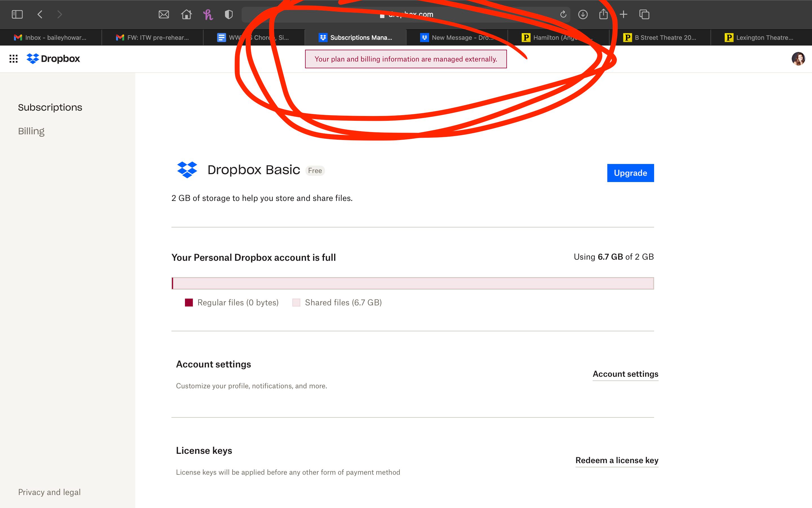Click the Dropbox logo in header
The image size is (812, 508).
(53, 59)
